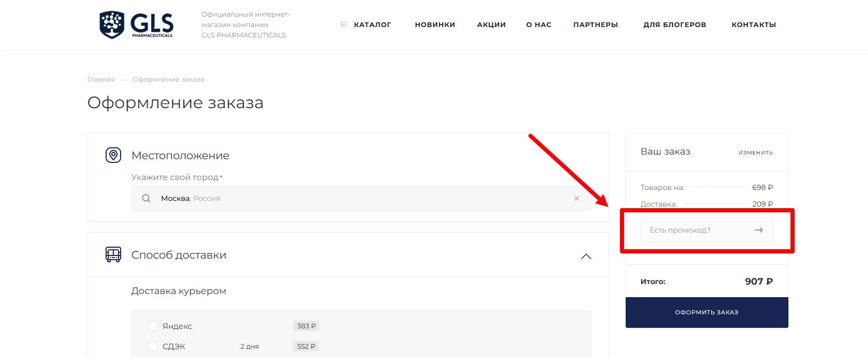Apply promo code with arrow icon

tap(759, 230)
